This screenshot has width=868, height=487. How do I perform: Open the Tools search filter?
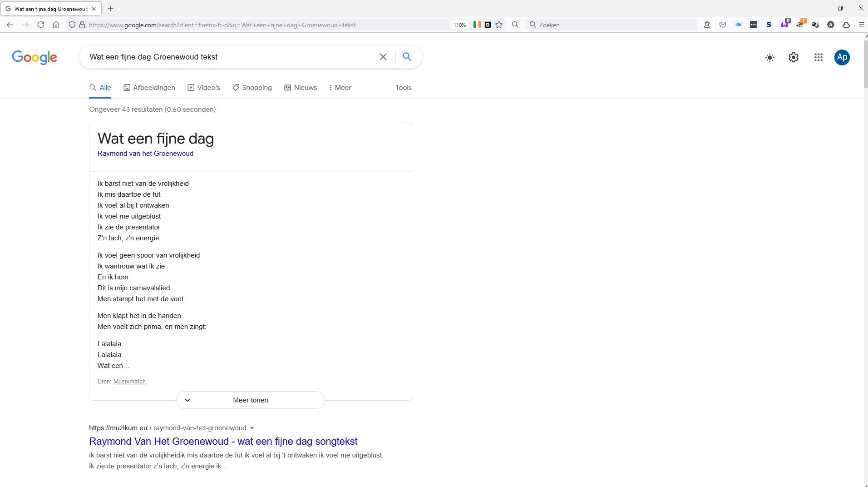(x=403, y=88)
